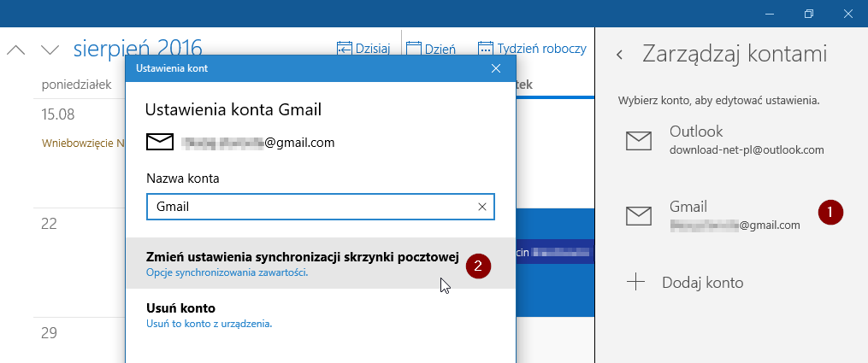Select the Gmail account in Zarządzaj kontami
Viewport: 868px width, 363px height.
[x=732, y=215]
